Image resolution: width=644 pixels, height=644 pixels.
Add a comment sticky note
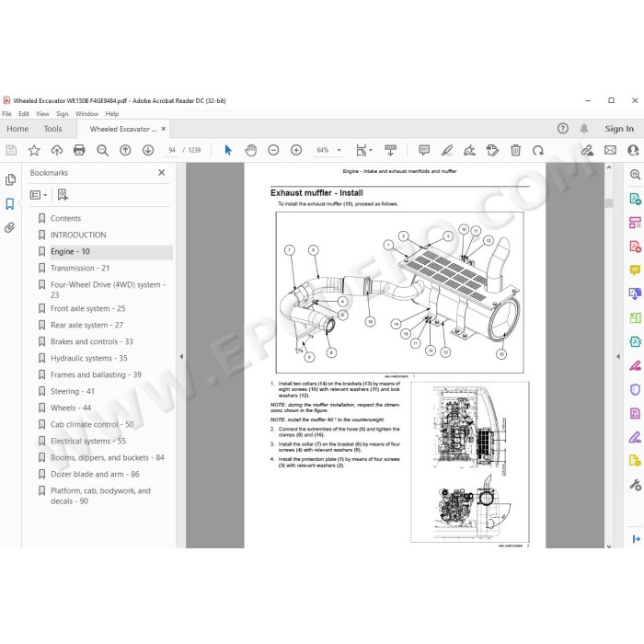424,150
